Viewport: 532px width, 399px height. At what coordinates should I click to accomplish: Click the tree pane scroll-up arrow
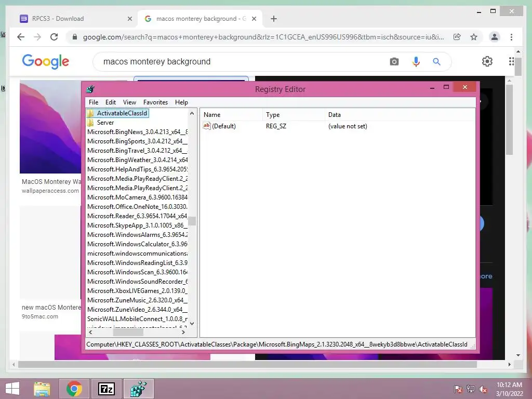coord(192,113)
